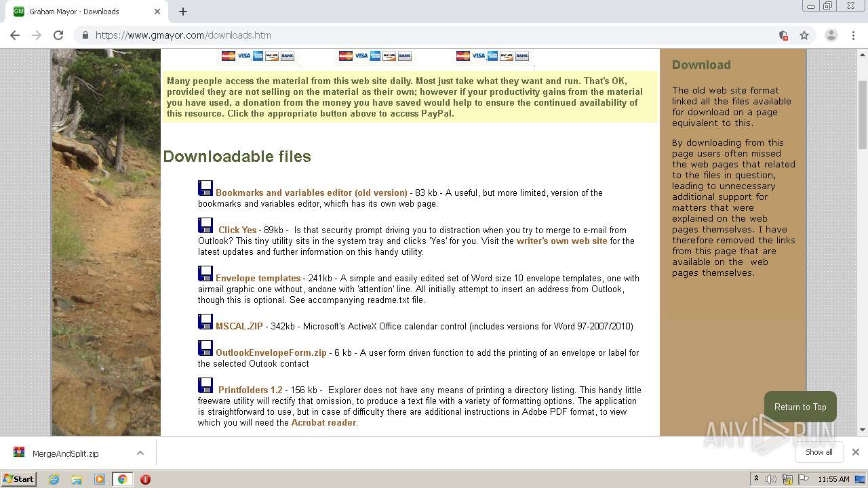The height and width of the screenshot is (488, 868).
Task: Open Printfolders 1.2 link
Action: (x=250, y=390)
